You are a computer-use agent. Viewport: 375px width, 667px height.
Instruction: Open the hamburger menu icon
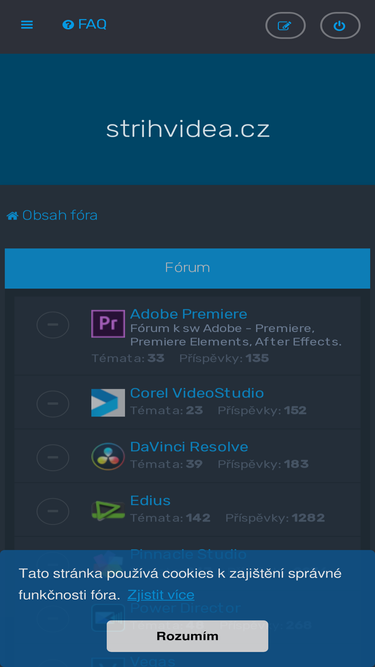[x=27, y=25]
